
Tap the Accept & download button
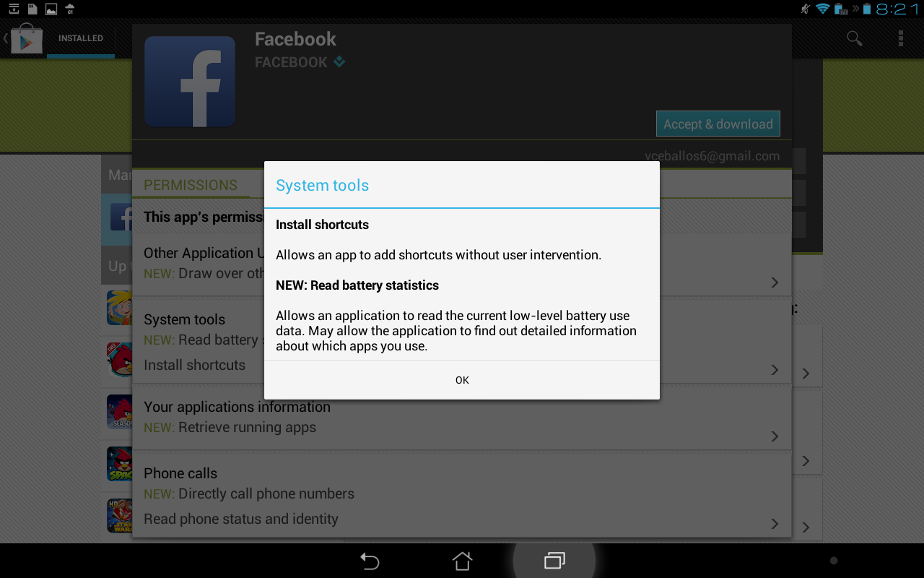point(718,124)
